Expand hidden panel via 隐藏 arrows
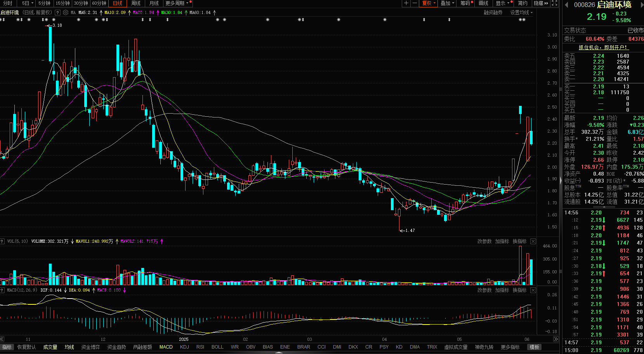 (x=541, y=3)
